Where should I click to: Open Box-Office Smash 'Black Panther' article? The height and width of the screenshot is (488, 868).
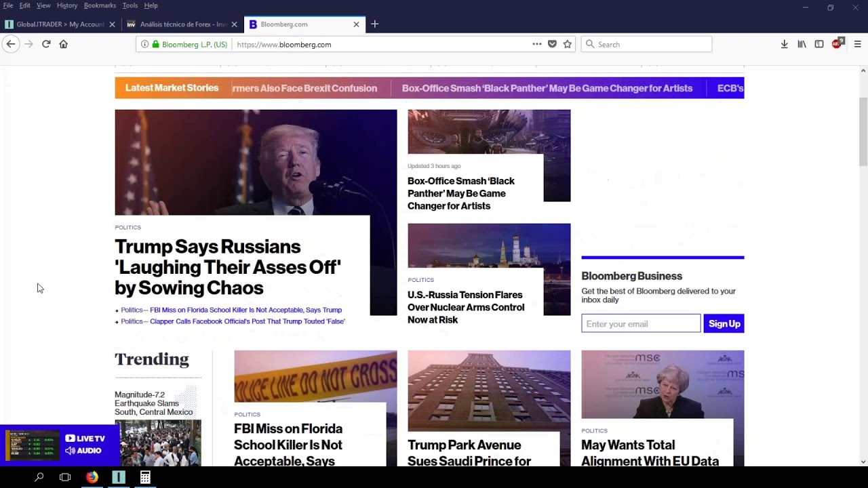[x=461, y=193]
